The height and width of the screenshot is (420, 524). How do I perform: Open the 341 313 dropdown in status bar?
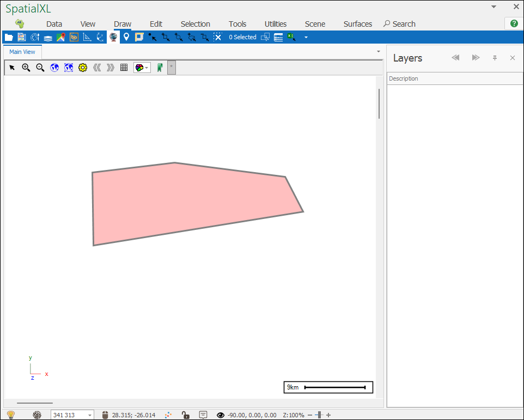pyautogui.click(x=90, y=415)
